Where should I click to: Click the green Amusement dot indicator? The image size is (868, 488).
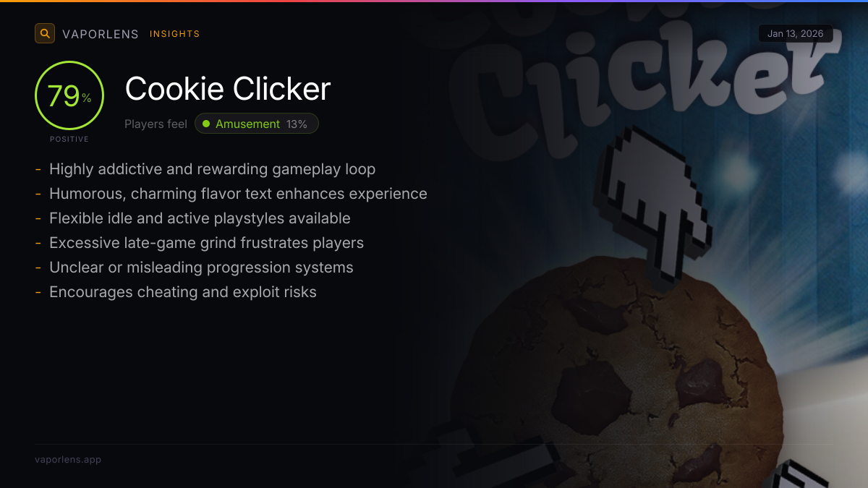click(x=206, y=124)
